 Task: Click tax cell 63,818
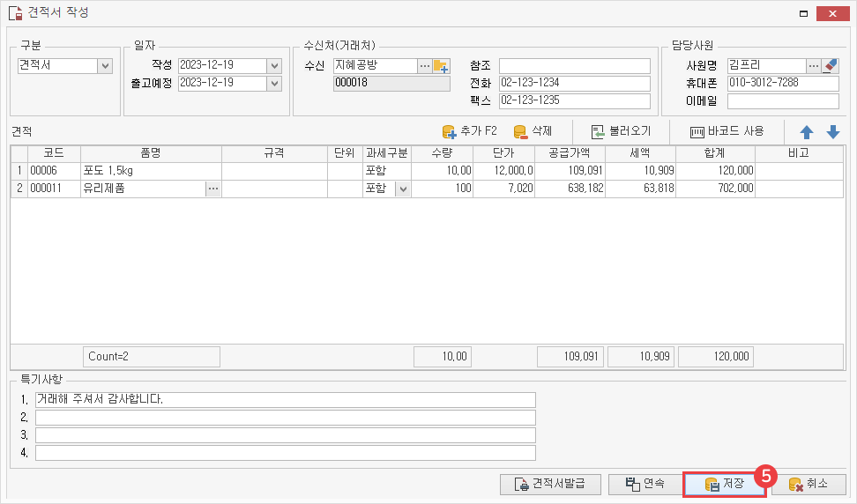click(x=640, y=189)
